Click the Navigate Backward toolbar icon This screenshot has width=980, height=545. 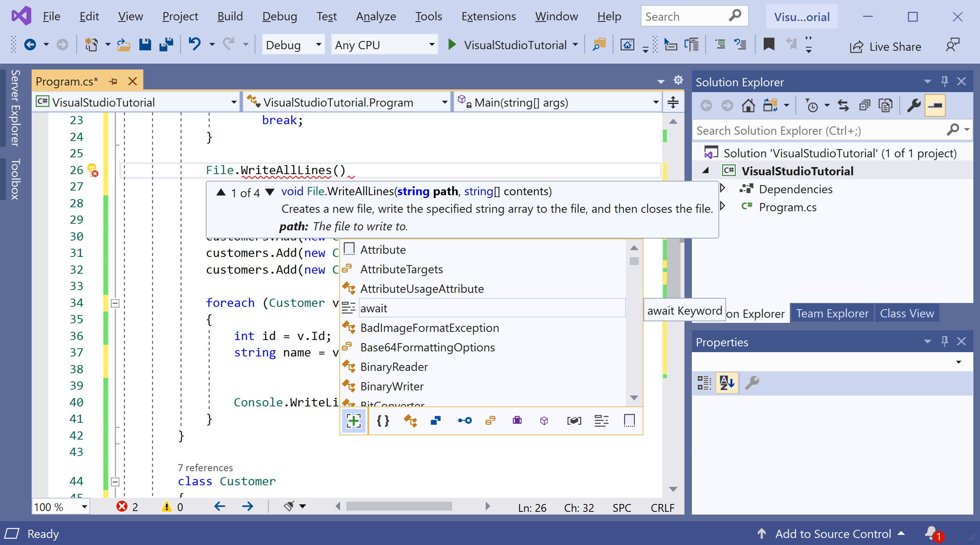[x=30, y=45]
